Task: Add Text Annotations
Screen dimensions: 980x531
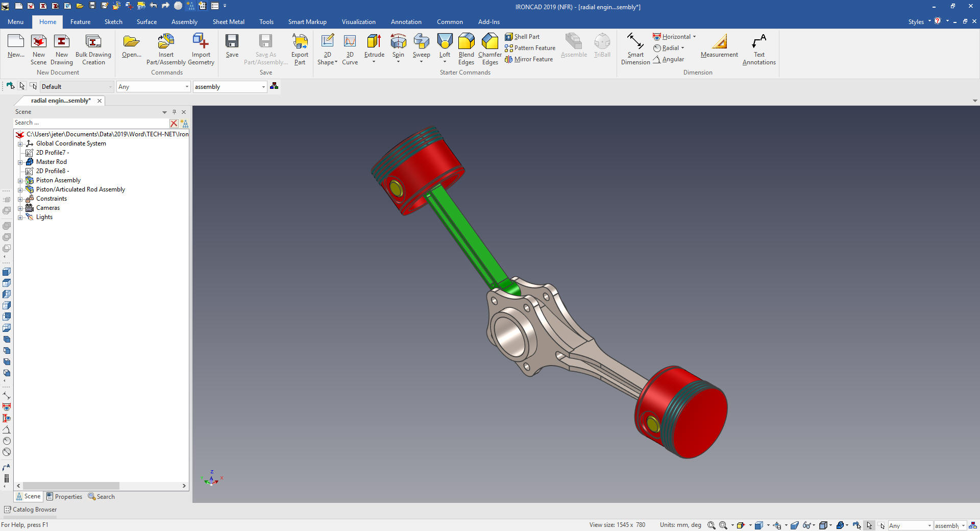Action: [759, 50]
